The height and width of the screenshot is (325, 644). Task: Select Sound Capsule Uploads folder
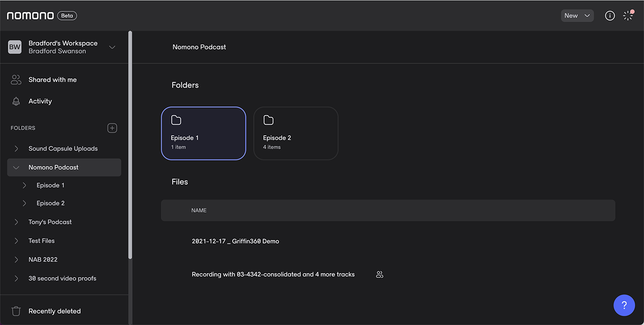click(63, 149)
